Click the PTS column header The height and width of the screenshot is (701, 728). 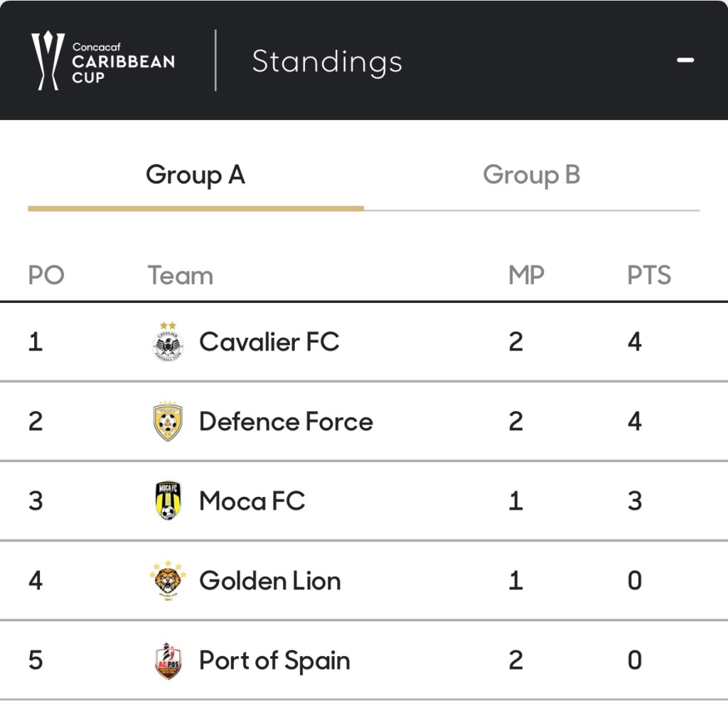(x=649, y=276)
